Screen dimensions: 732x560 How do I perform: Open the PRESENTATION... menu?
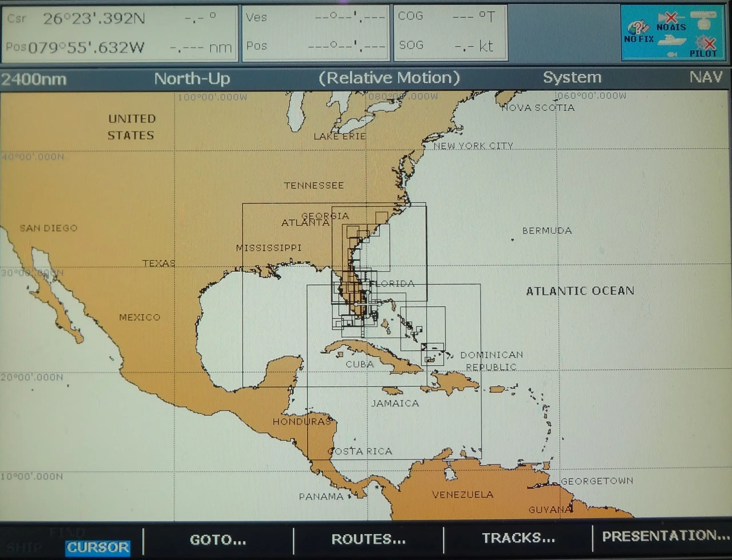[665, 538]
